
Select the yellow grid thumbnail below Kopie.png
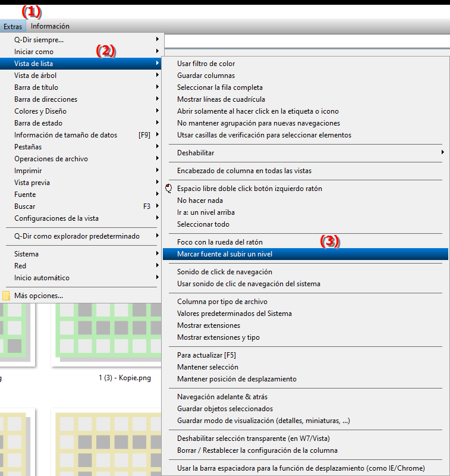tap(108, 441)
